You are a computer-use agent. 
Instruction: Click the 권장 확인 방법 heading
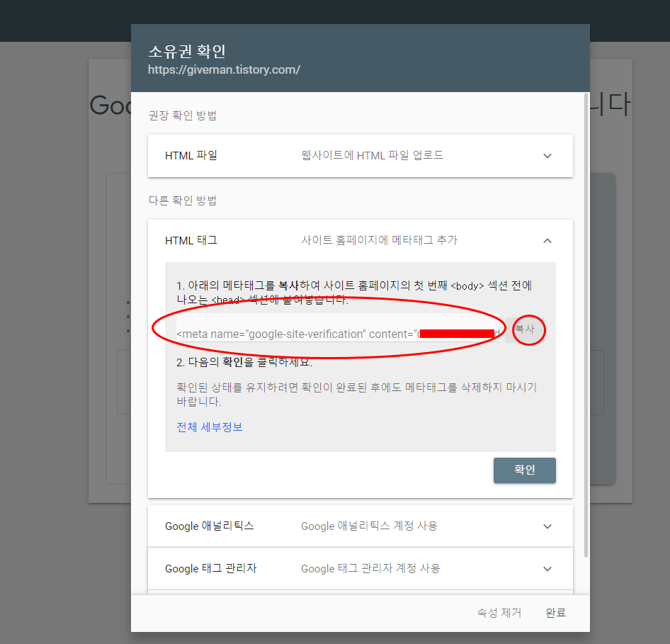point(183,115)
